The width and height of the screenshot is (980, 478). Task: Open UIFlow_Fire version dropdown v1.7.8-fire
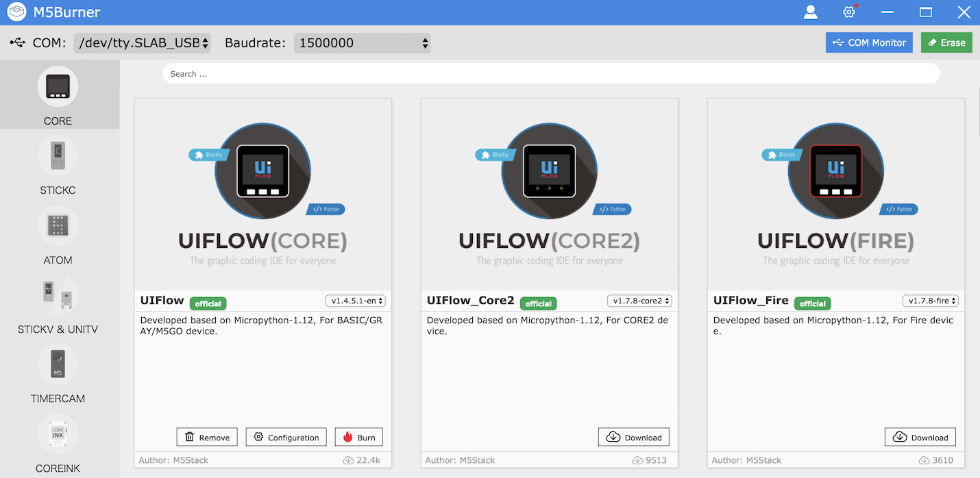coord(930,301)
